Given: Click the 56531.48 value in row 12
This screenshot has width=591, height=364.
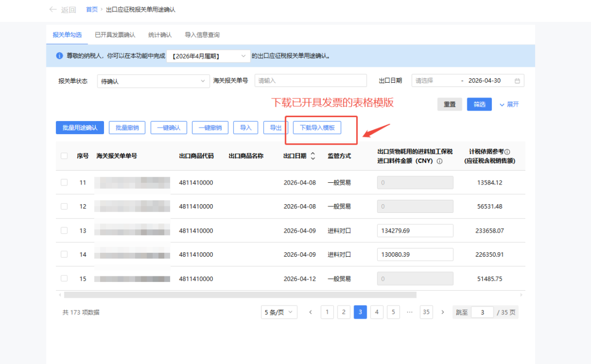Looking at the screenshot, I should (490, 206).
